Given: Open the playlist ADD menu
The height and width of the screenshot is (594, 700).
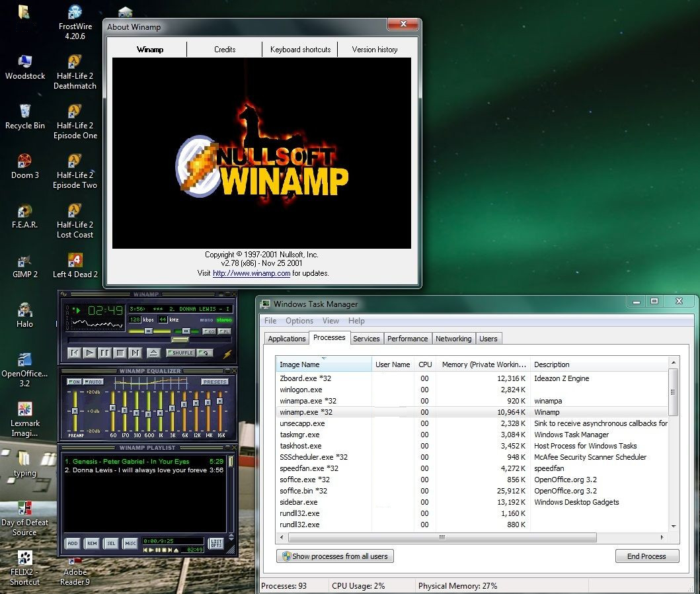Looking at the screenshot, I should [x=73, y=544].
